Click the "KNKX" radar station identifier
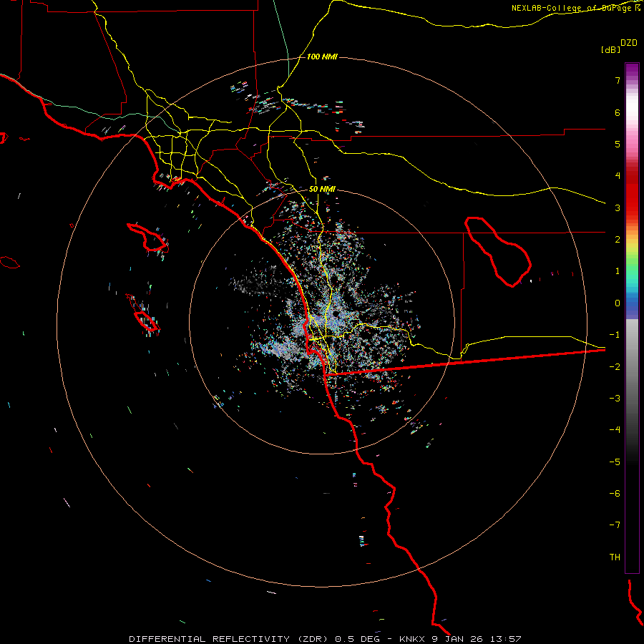This screenshot has height=644, width=644. pyautogui.click(x=412, y=639)
